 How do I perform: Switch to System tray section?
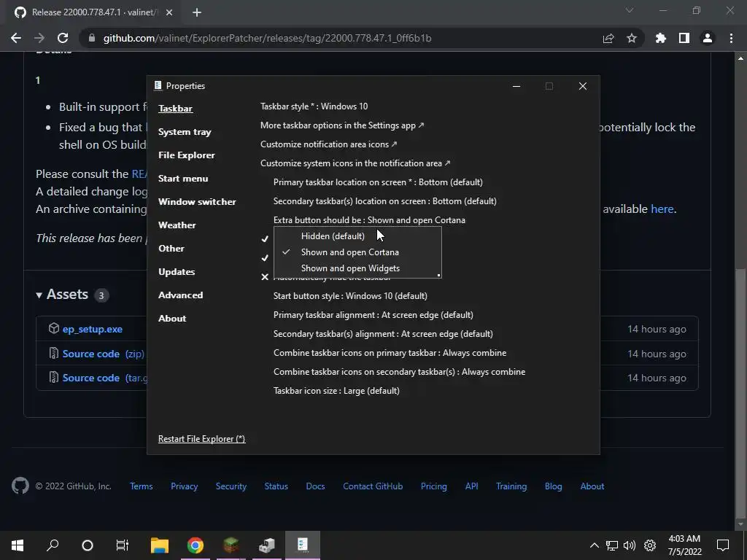coord(185,132)
